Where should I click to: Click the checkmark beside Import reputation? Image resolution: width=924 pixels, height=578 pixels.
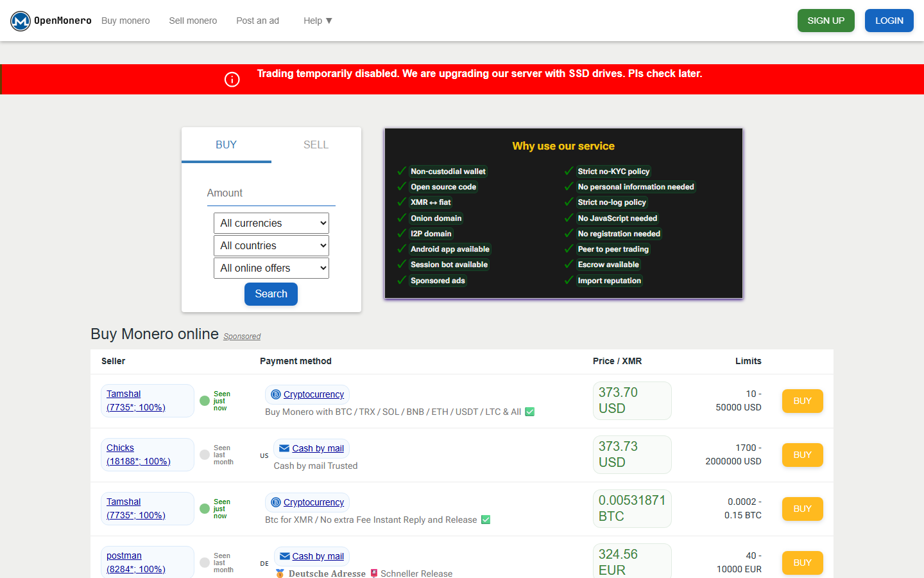569,280
